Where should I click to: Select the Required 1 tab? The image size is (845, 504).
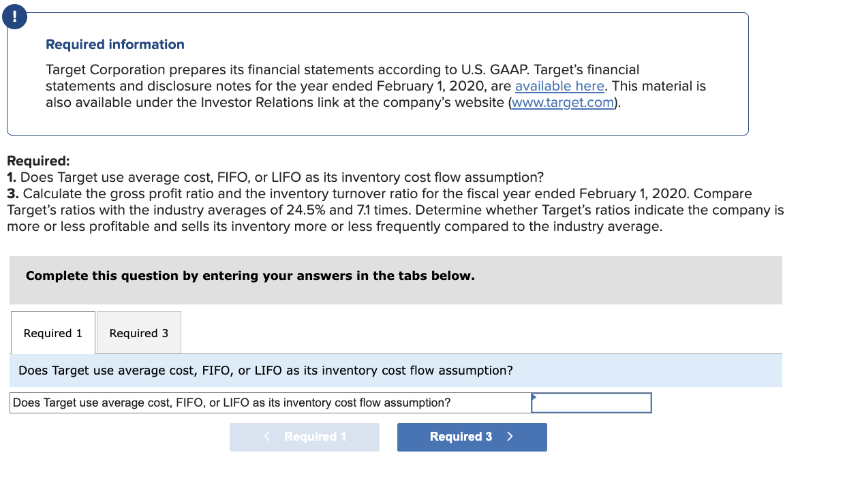point(52,332)
